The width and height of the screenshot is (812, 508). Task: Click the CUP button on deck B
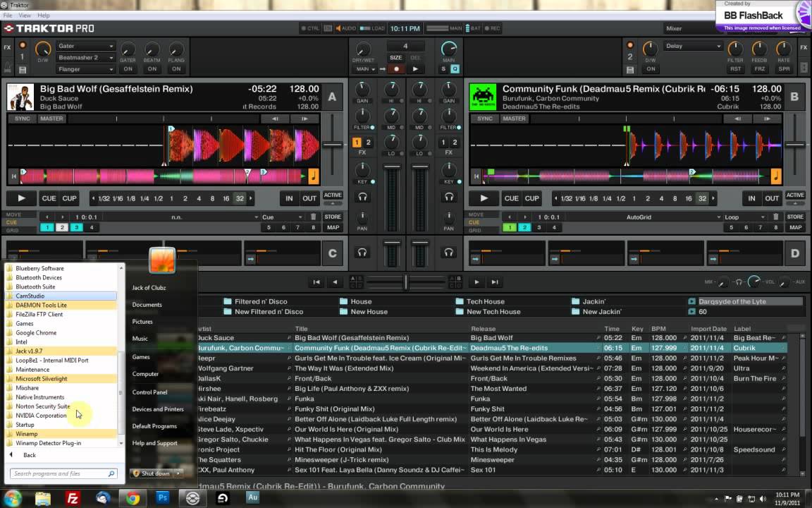[532, 198]
